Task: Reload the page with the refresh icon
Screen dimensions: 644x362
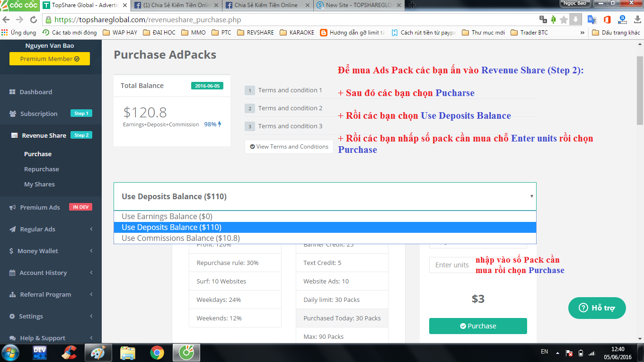Action: coord(34,20)
